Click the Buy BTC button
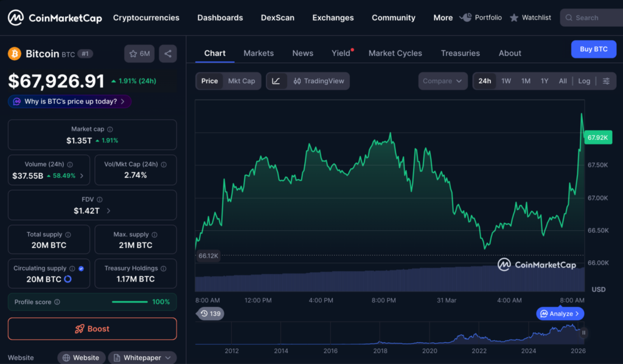 point(593,49)
